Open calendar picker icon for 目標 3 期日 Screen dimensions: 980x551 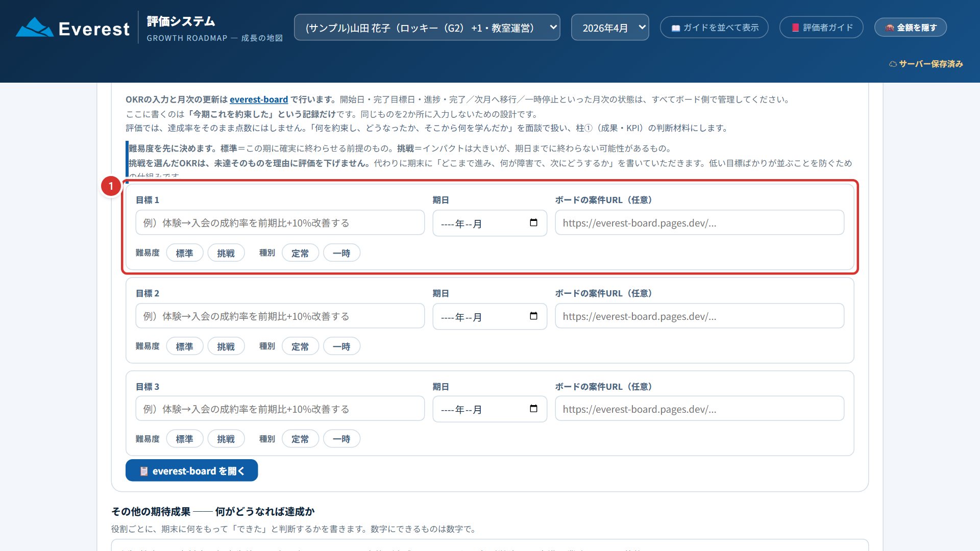click(533, 409)
